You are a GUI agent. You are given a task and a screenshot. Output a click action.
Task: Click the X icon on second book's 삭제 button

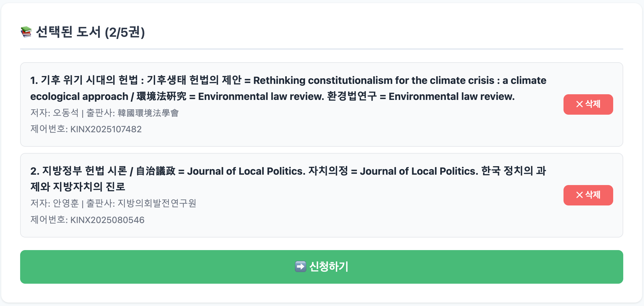click(x=579, y=195)
